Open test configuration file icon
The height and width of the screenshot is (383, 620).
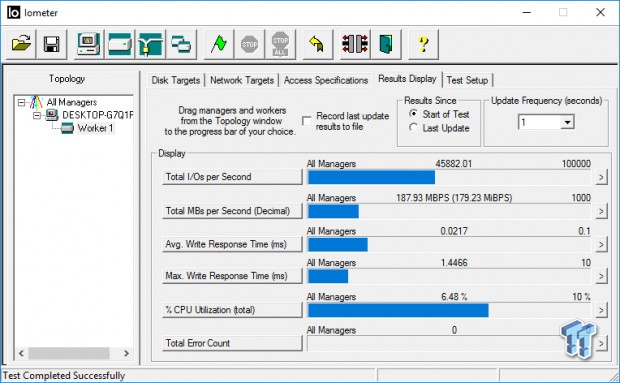(21, 44)
